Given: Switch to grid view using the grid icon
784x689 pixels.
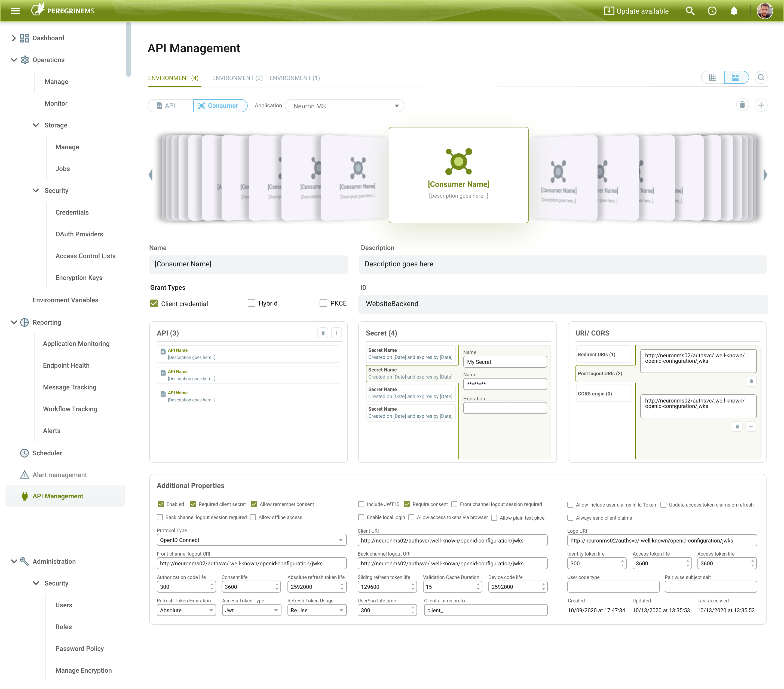Looking at the screenshot, I should point(713,77).
